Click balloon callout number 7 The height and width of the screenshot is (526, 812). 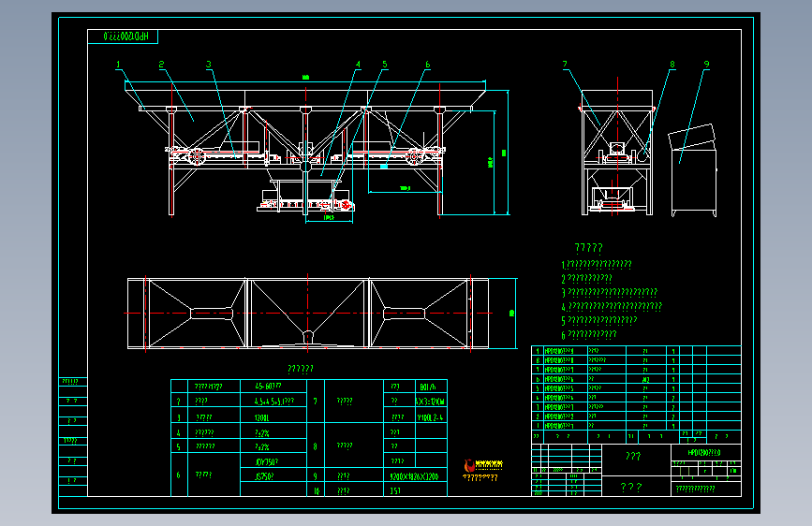click(565, 65)
